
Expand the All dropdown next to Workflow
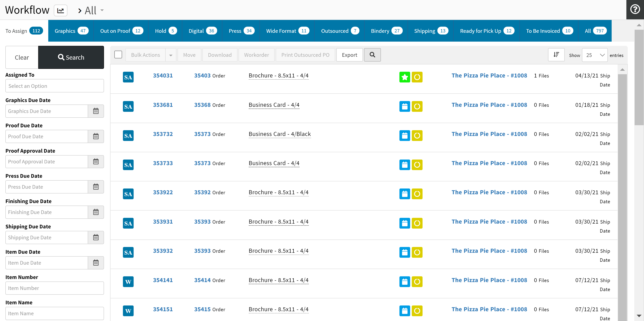102,11
